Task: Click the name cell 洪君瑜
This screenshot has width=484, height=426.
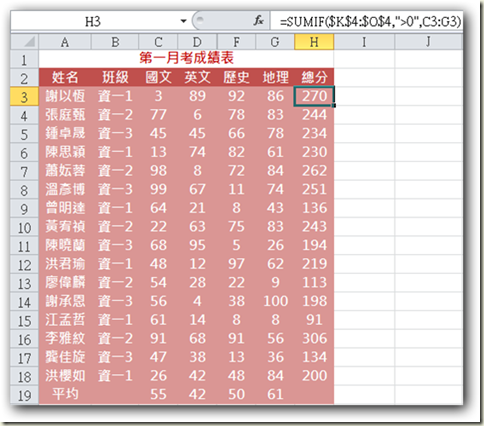Action: (65, 264)
